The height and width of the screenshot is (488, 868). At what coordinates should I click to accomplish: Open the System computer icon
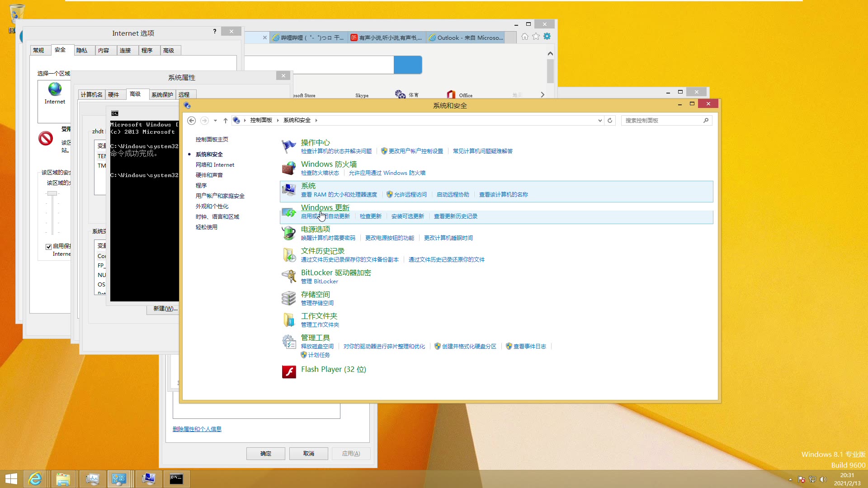[289, 190]
